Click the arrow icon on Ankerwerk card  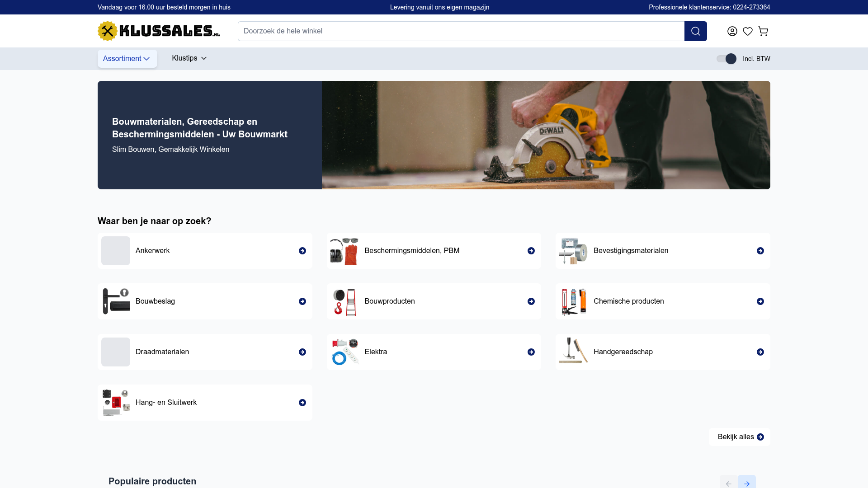(x=302, y=251)
